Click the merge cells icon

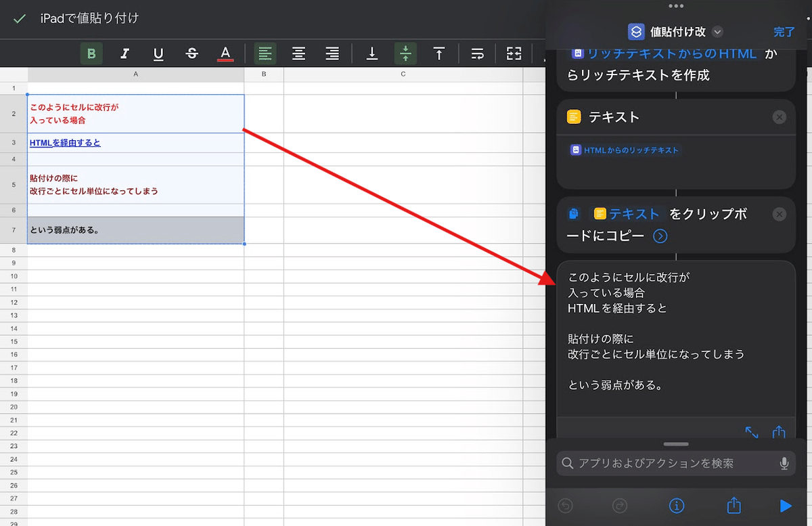click(514, 53)
